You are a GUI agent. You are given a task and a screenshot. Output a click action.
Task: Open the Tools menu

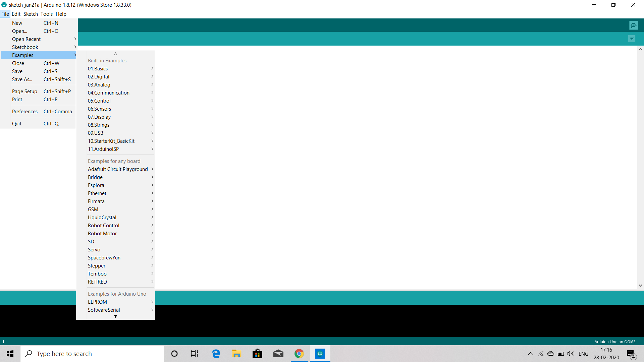point(47,14)
